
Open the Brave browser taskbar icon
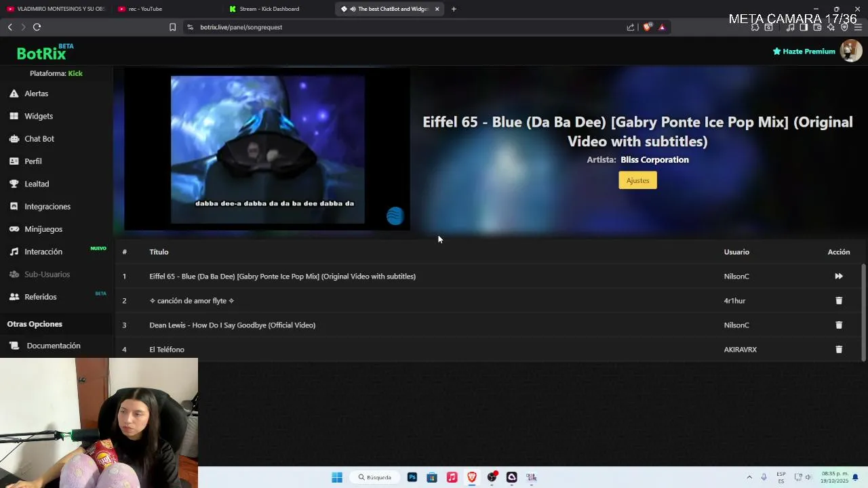point(471,477)
